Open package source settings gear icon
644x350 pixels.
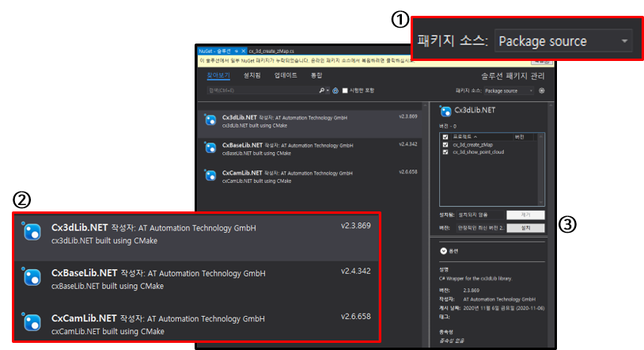[542, 91]
